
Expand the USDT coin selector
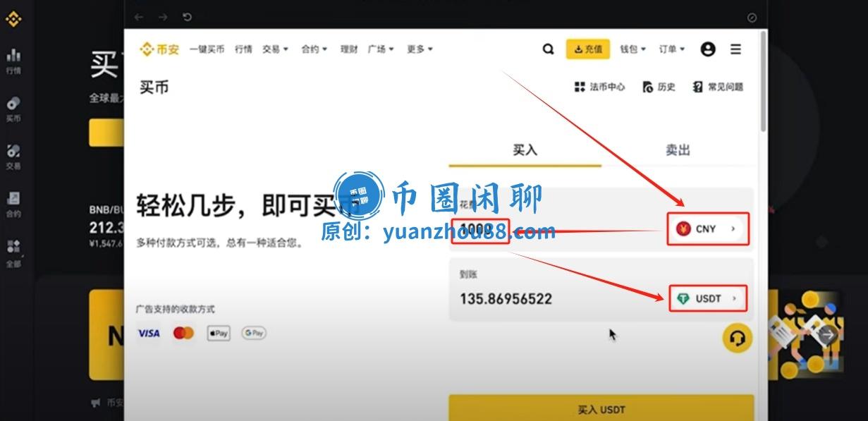(707, 298)
